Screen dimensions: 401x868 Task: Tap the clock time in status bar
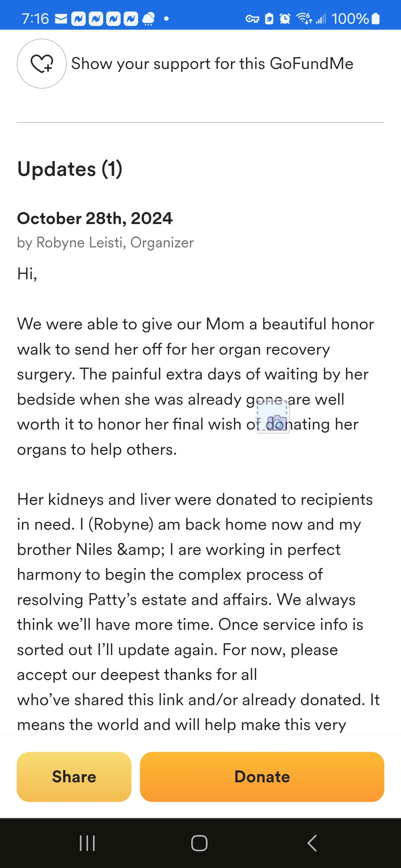pos(35,19)
